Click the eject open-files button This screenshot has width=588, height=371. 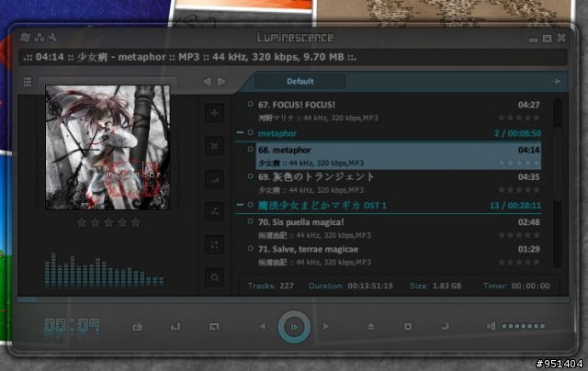(370, 327)
